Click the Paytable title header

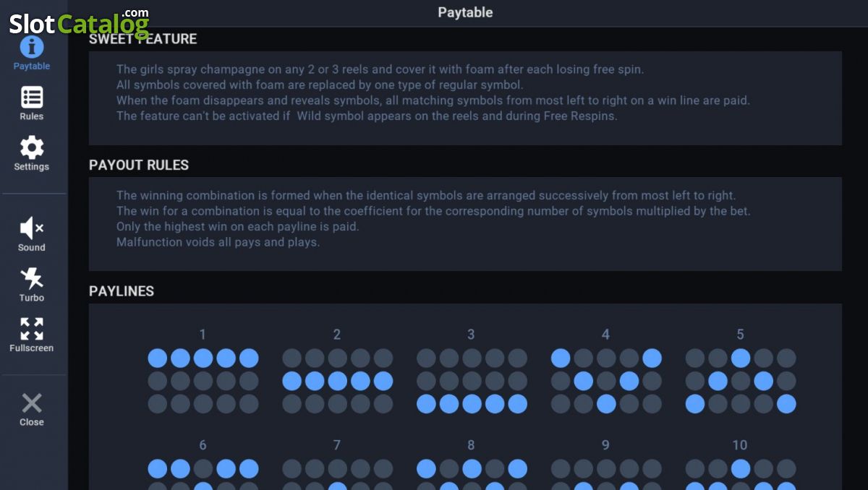click(465, 12)
